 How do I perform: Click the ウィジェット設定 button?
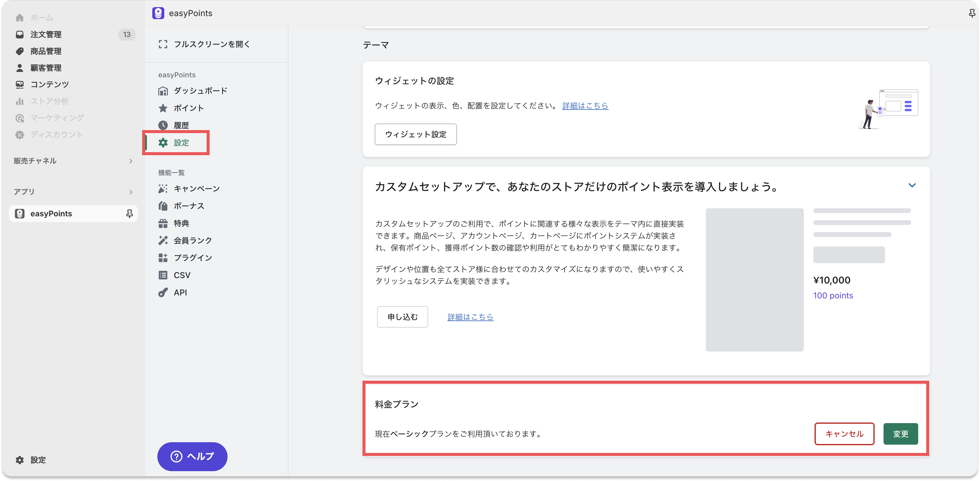tap(415, 134)
